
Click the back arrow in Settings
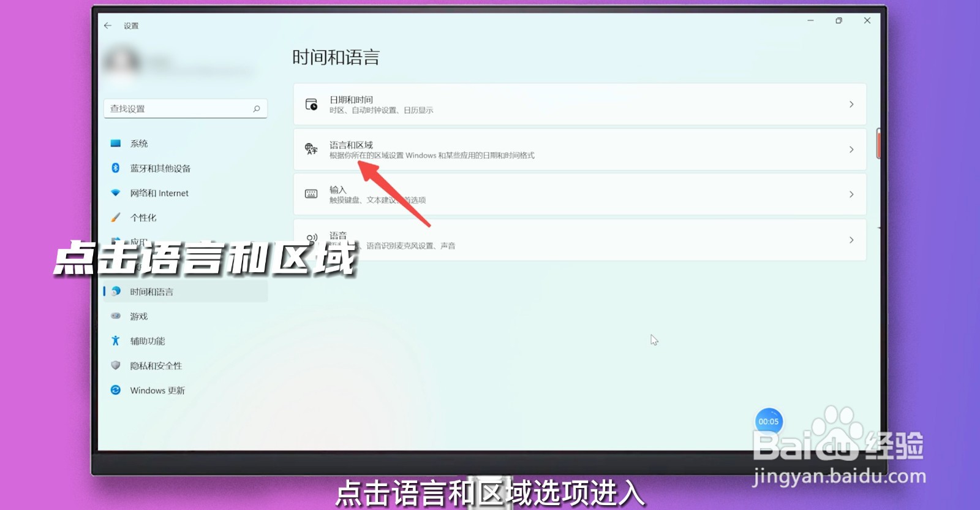(108, 26)
